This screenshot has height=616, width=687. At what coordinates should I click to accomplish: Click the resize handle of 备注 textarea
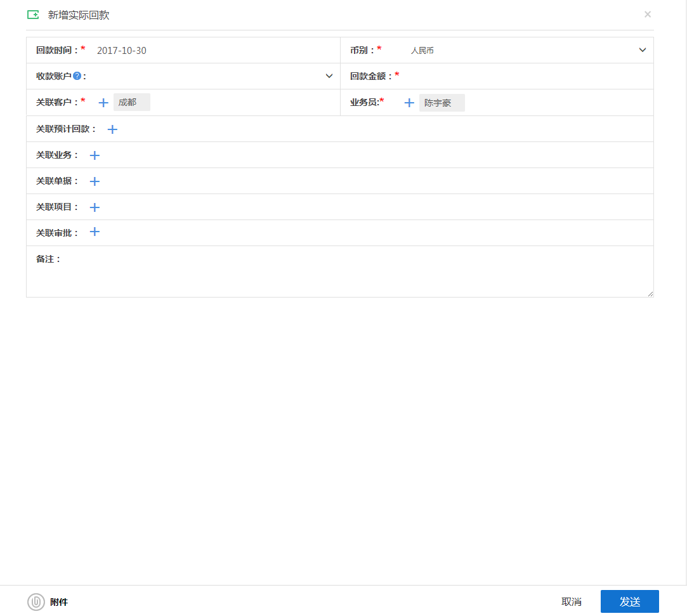(650, 294)
